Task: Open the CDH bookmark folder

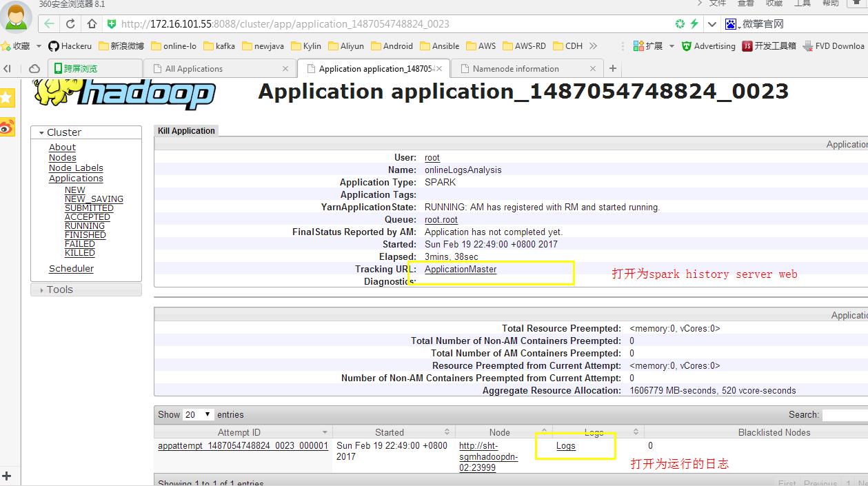Action: 568,46
